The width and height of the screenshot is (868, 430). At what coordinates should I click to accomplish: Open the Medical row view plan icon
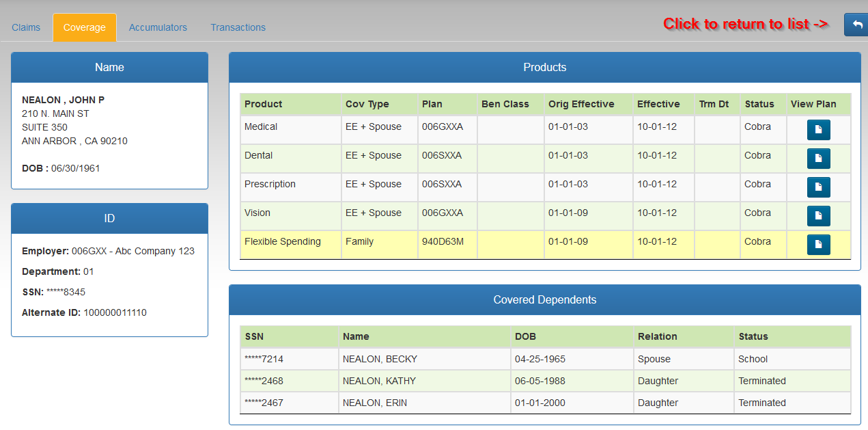(818, 129)
